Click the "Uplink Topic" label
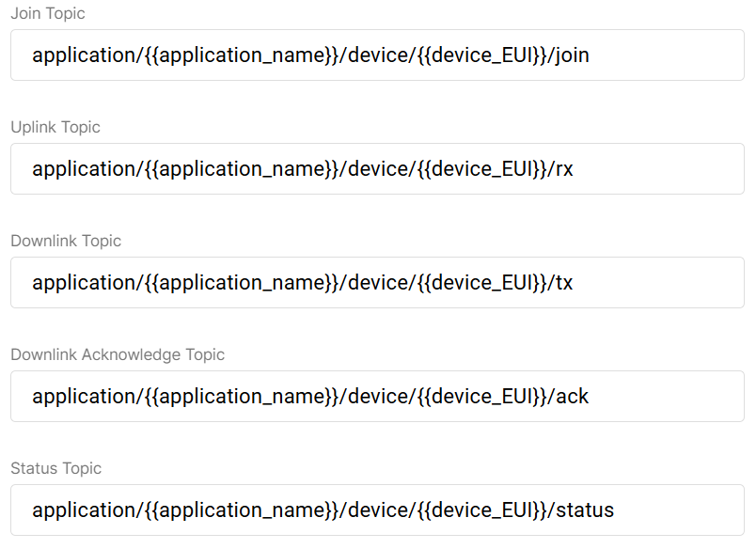The height and width of the screenshot is (549, 756). pyautogui.click(x=55, y=127)
